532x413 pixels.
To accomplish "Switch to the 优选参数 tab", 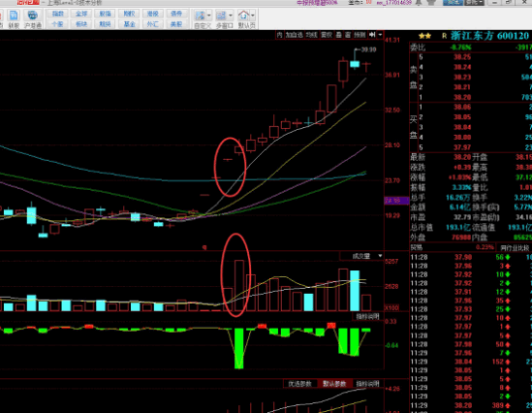I will (300, 384).
